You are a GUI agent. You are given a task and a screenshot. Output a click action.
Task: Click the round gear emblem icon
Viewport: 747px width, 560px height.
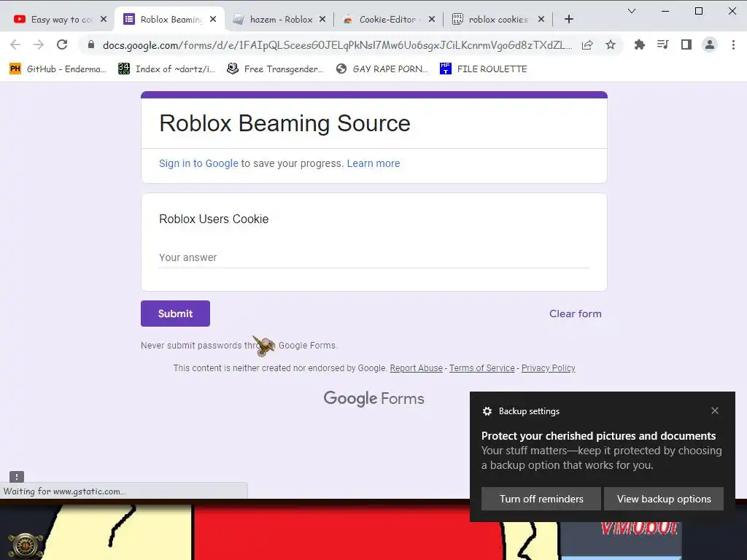tap(26, 545)
